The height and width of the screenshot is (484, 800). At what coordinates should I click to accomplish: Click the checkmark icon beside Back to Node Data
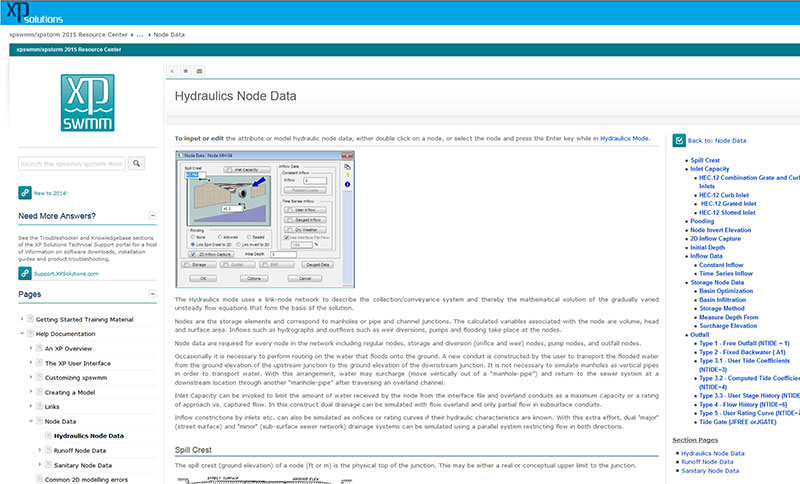(x=679, y=140)
